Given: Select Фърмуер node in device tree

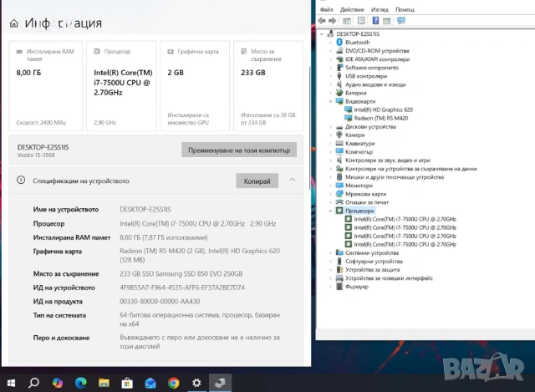Looking at the screenshot, I should point(357,287).
